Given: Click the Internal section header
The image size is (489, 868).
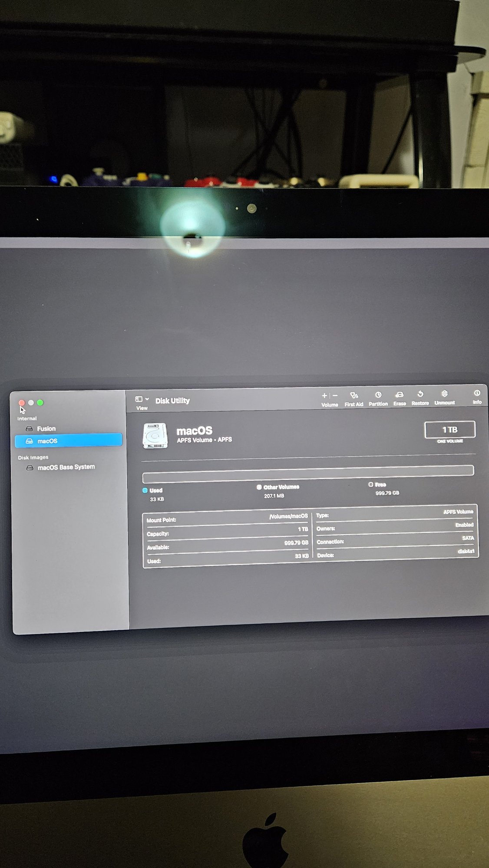Looking at the screenshot, I should click(27, 418).
